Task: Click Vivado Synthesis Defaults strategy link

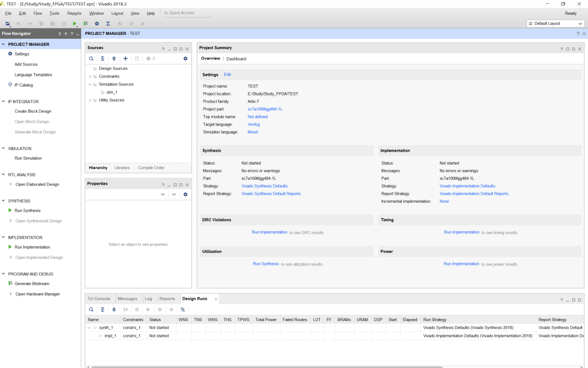Action: (x=265, y=186)
